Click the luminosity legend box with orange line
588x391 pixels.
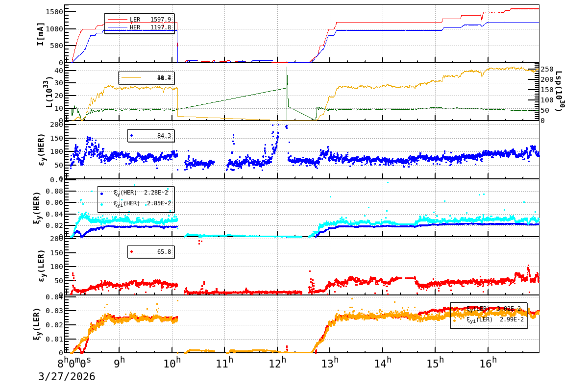[146, 77]
